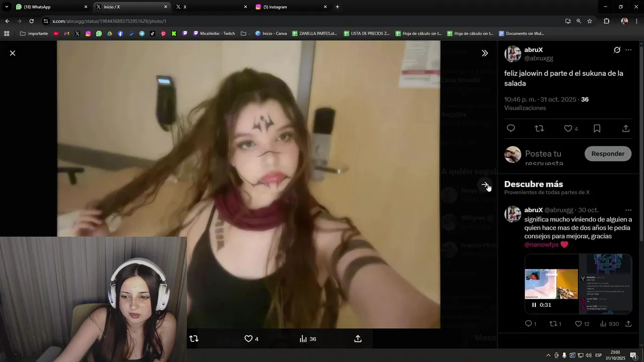644x362 pixels.
Task: Bookmark this page with the star
Action: (590, 21)
